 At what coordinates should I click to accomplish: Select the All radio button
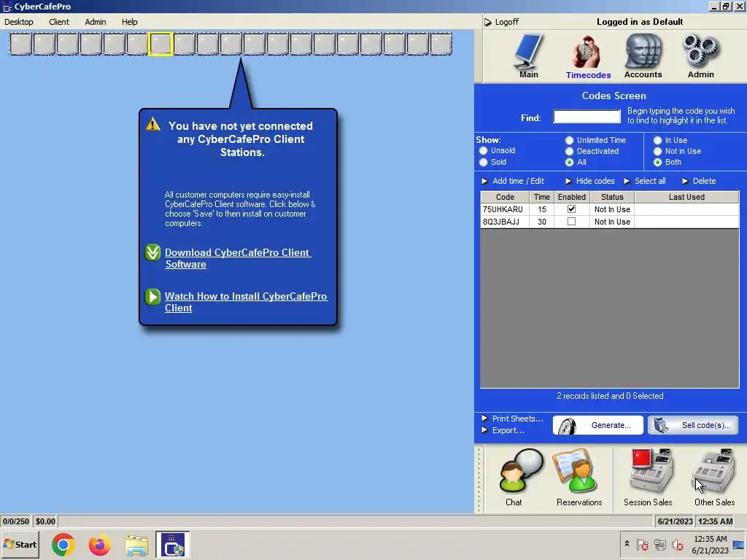[569, 163]
